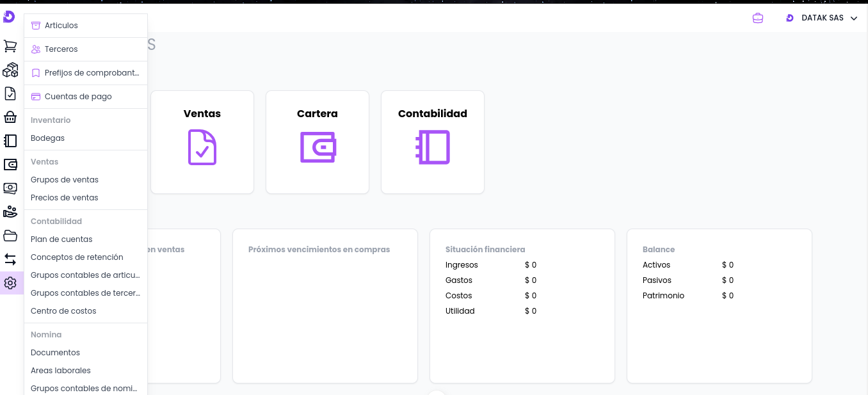The width and height of the screenshot is (868, 395).
Task: Open the Contabilidad module card
Action: 433,142
